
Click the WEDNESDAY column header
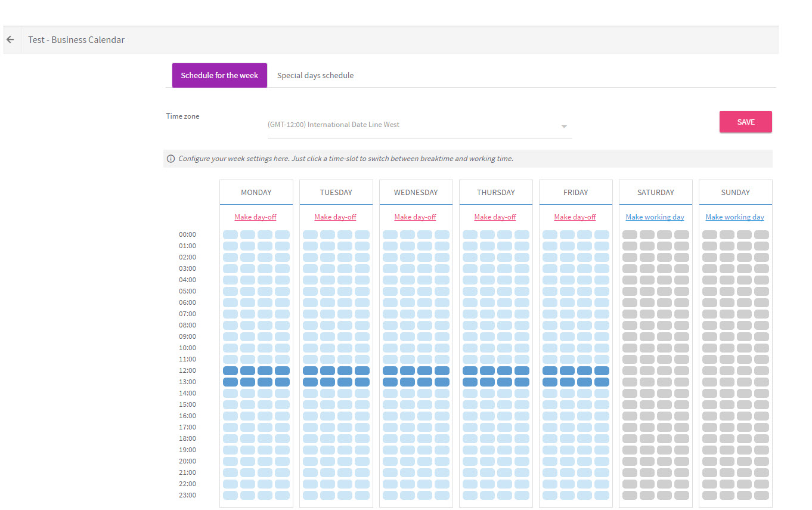[416, 193]
